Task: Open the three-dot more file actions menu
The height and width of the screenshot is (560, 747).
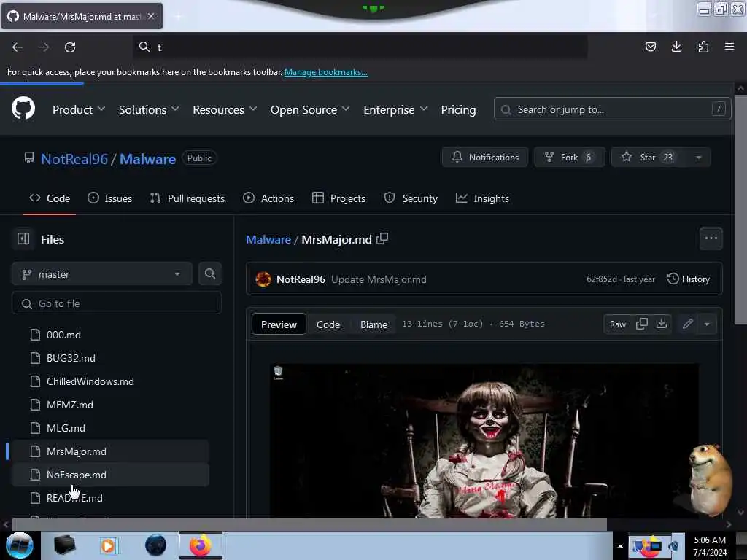Action: [x=711, y=238]
